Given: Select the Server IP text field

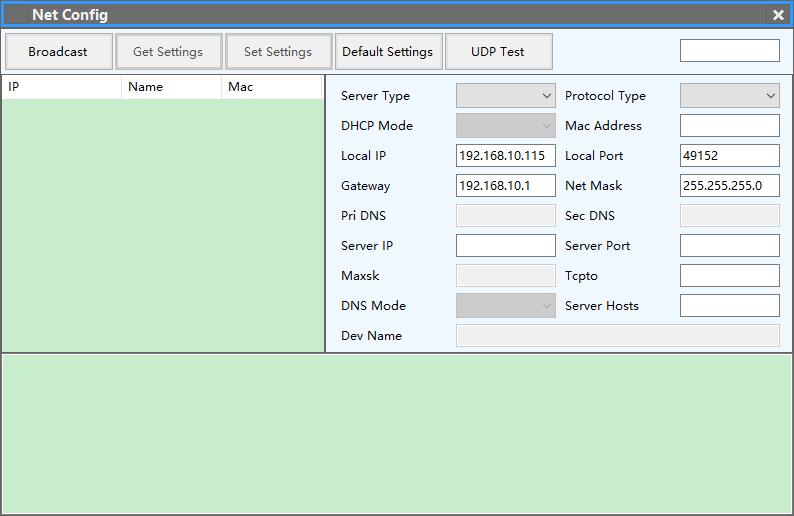Looking at the screenshot, I should (x=505, y=246).
